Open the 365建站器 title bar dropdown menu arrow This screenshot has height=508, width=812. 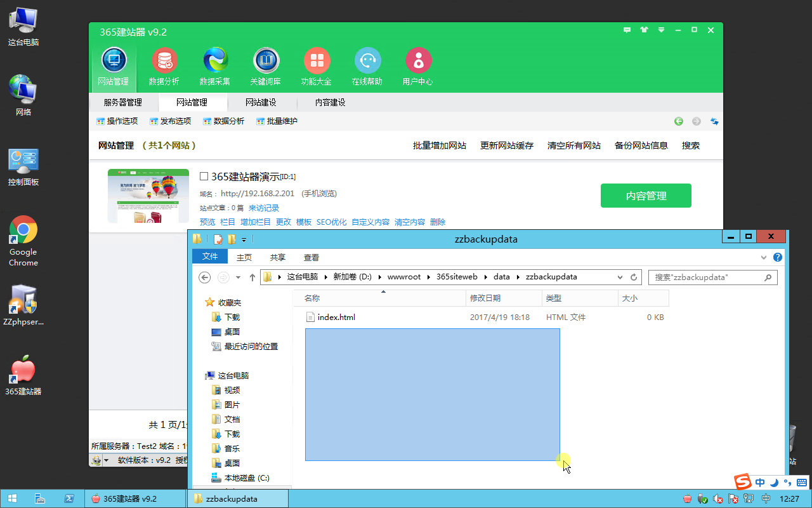point(661,30)
